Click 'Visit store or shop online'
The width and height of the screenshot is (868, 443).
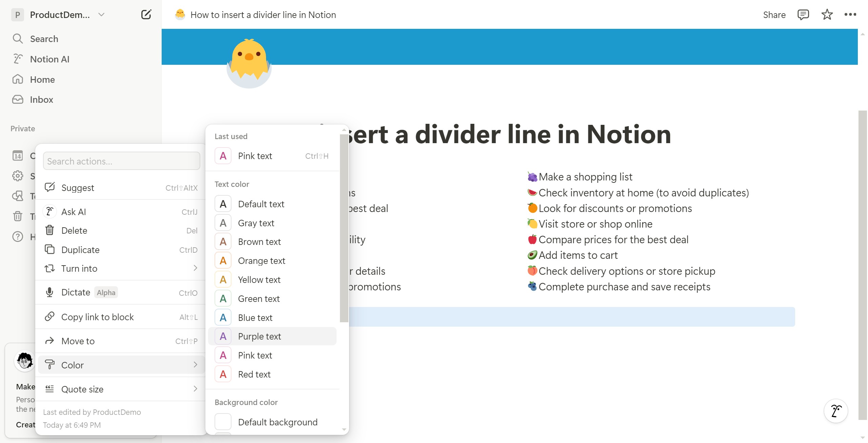(x=595, y=224)
